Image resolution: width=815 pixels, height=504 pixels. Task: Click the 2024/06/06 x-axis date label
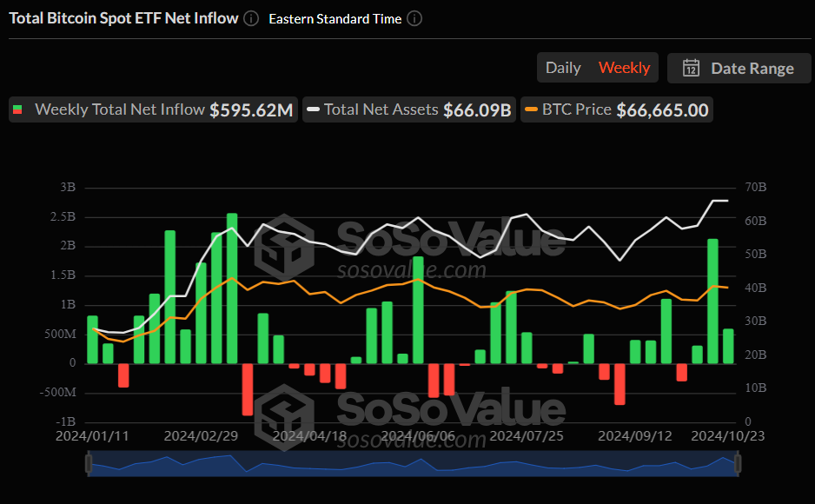418,434
